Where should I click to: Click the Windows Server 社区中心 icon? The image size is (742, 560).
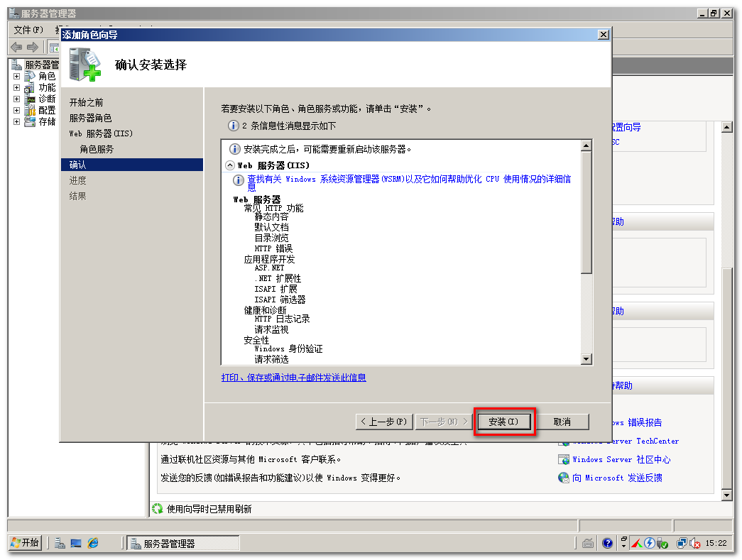click(564, 459)
